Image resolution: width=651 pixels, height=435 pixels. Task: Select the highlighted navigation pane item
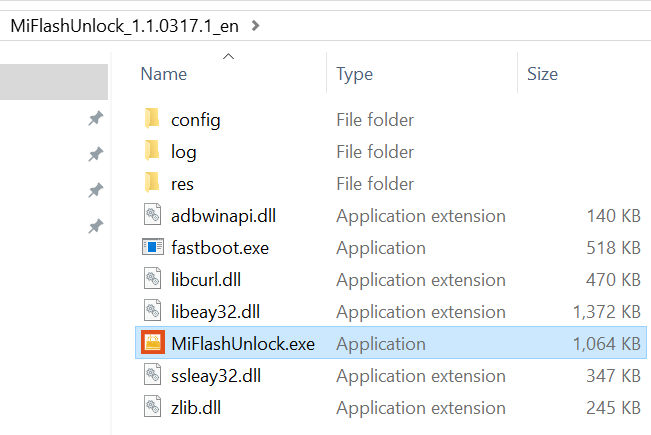(x=54, y=82)
